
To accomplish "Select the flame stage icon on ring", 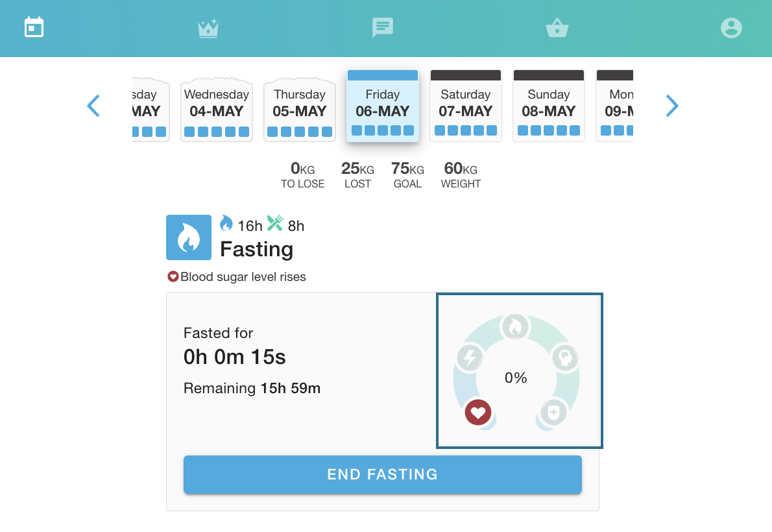I will coord(515,327).
